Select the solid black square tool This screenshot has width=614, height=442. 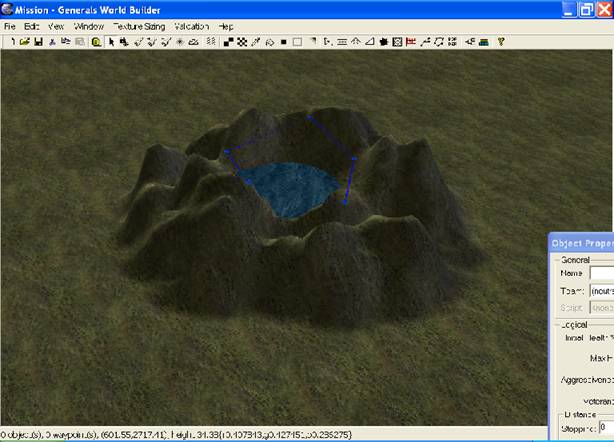[x=284, y=41]
